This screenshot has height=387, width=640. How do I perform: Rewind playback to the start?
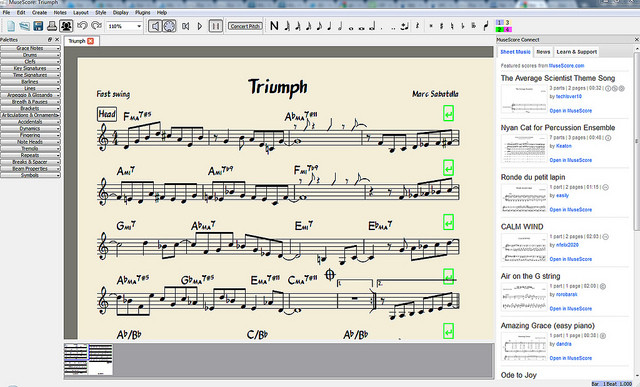185,26
